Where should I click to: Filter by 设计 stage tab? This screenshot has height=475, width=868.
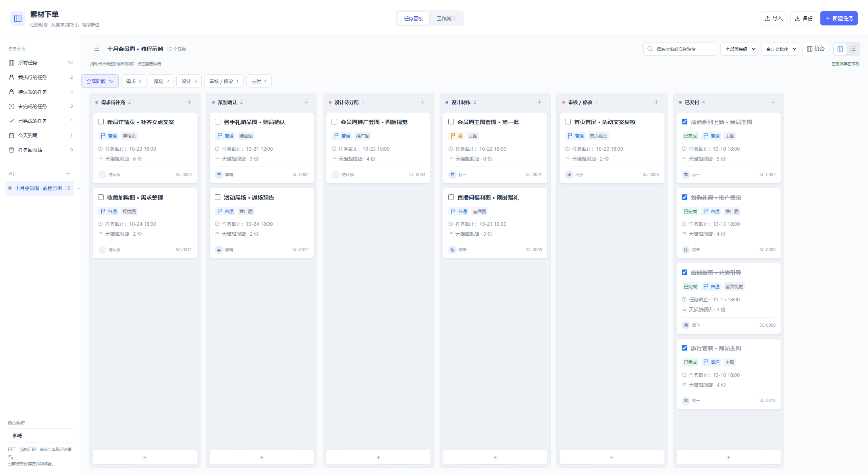189,81
